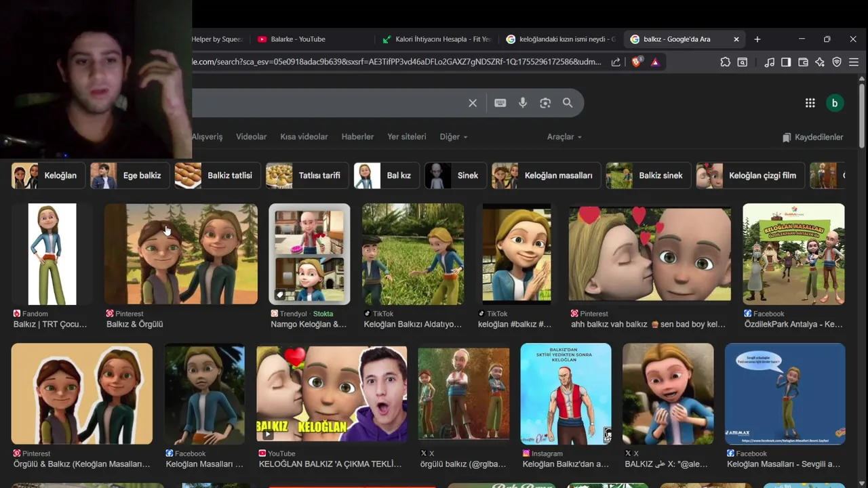The height and width of the screenshot is (488, 868).
Task: Open the Alışveriş search category
Action: click(207, 137)
